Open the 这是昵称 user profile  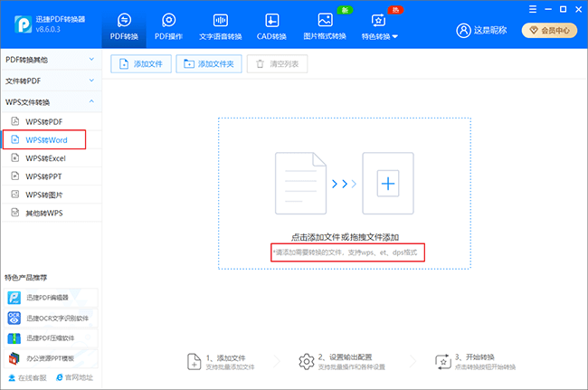point(490,31)
